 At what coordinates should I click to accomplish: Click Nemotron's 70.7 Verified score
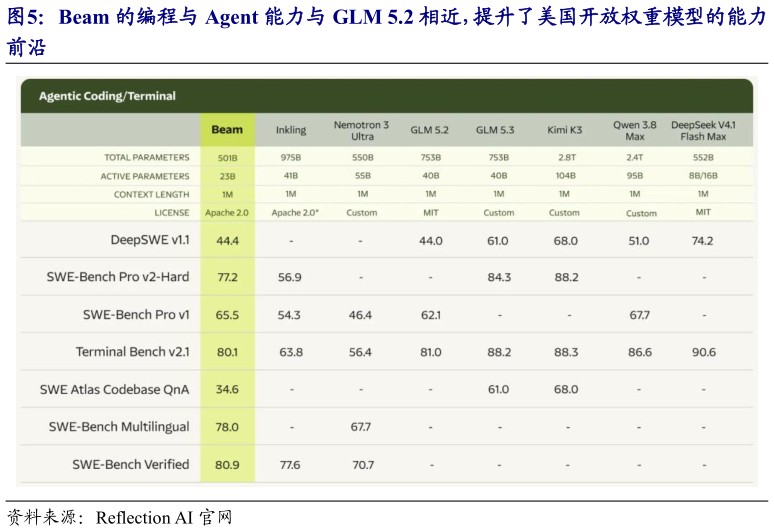(363, 465)
